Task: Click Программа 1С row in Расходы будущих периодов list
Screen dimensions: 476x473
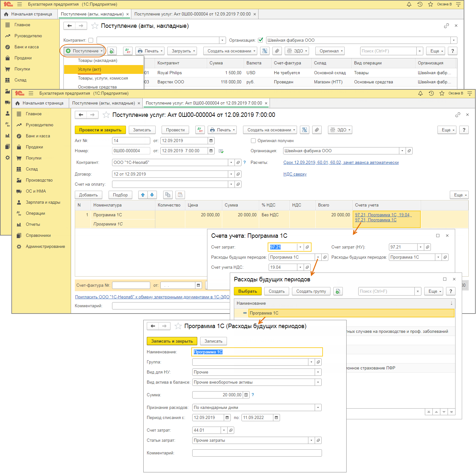Action: click(x=344, y=313)
